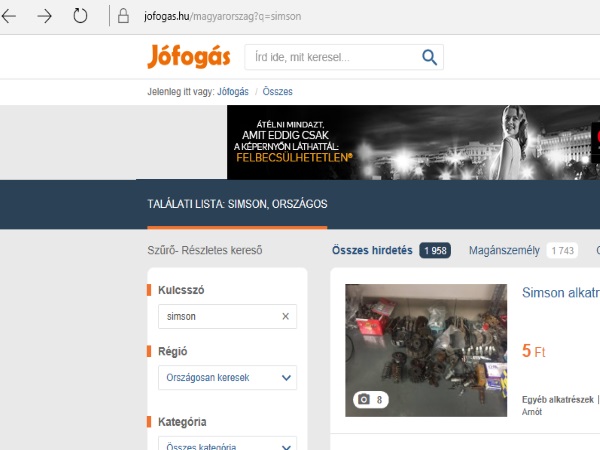Open the Összes breadcrumb link
This screenshot has height=450, width=600.
pyautogui.click(x=277, y=92)
